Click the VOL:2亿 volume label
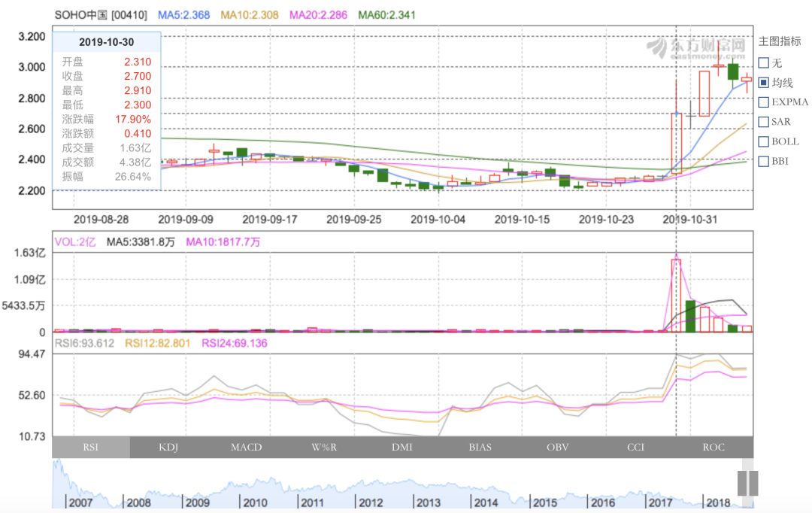This screenshot has width=812, height=513. [75, 242]
